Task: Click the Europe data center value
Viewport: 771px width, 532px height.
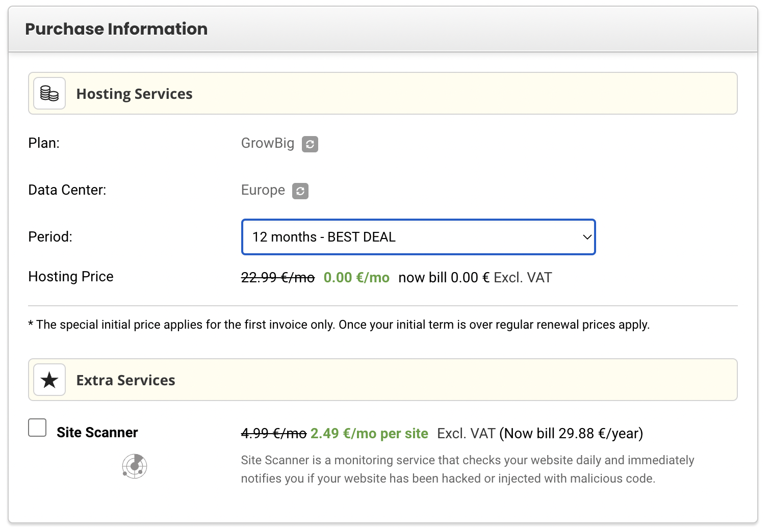Action: (263, 190)
